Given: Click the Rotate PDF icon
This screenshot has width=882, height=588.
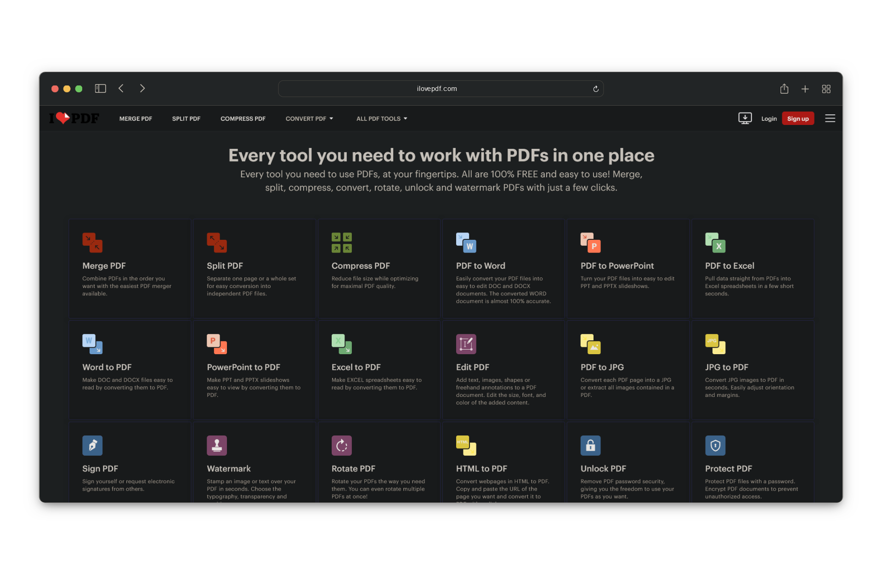Looking at the screenshot, I should click(x=341, y=446).
